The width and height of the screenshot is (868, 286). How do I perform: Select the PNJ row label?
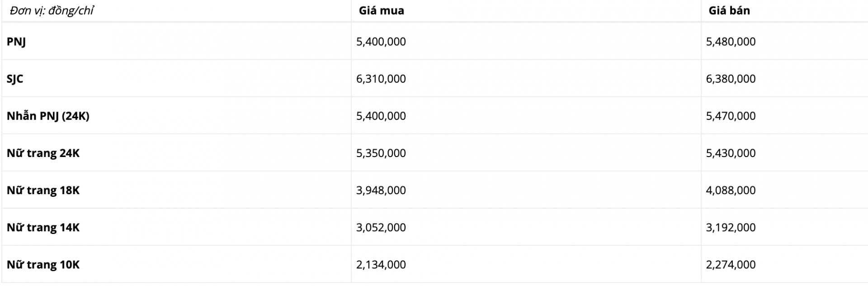(16, 42)
